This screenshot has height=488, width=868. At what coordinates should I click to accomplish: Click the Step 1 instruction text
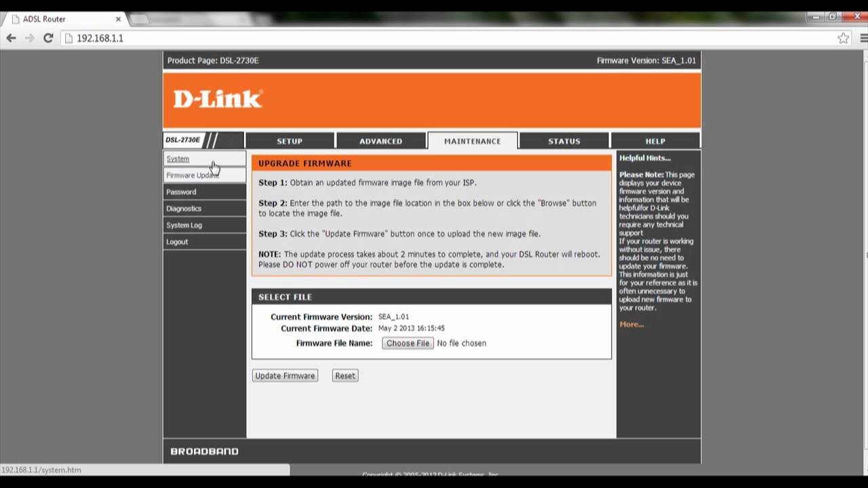(367, 182)
